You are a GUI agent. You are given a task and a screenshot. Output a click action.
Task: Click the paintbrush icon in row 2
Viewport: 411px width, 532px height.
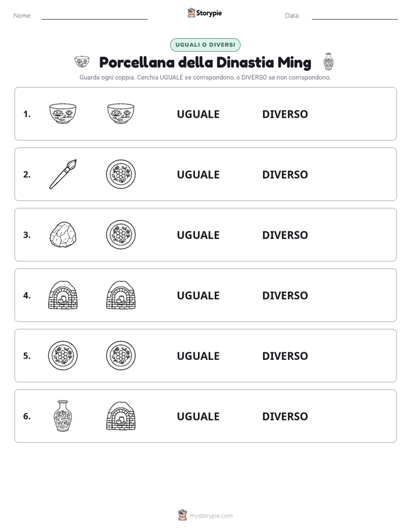(x=63, y=174)
